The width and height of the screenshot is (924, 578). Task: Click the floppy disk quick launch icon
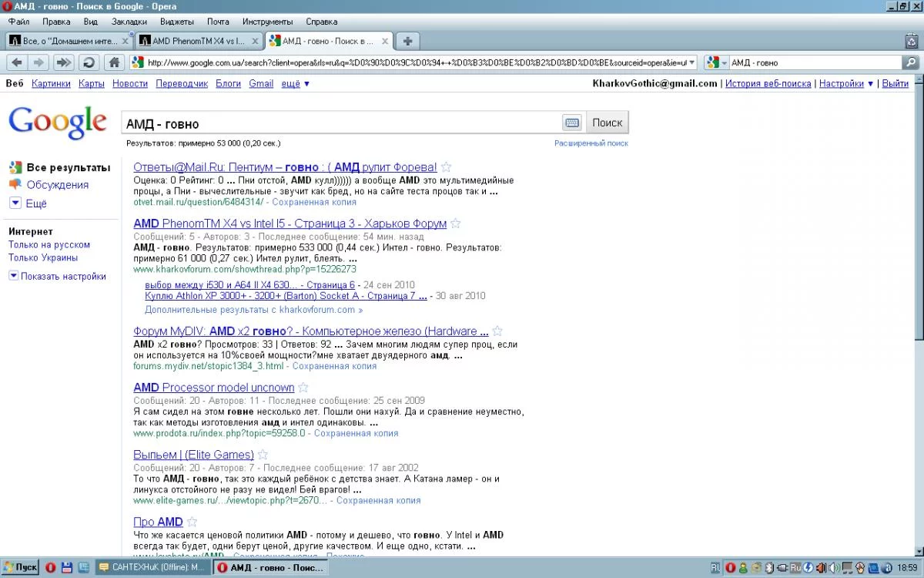coord(66,567)
